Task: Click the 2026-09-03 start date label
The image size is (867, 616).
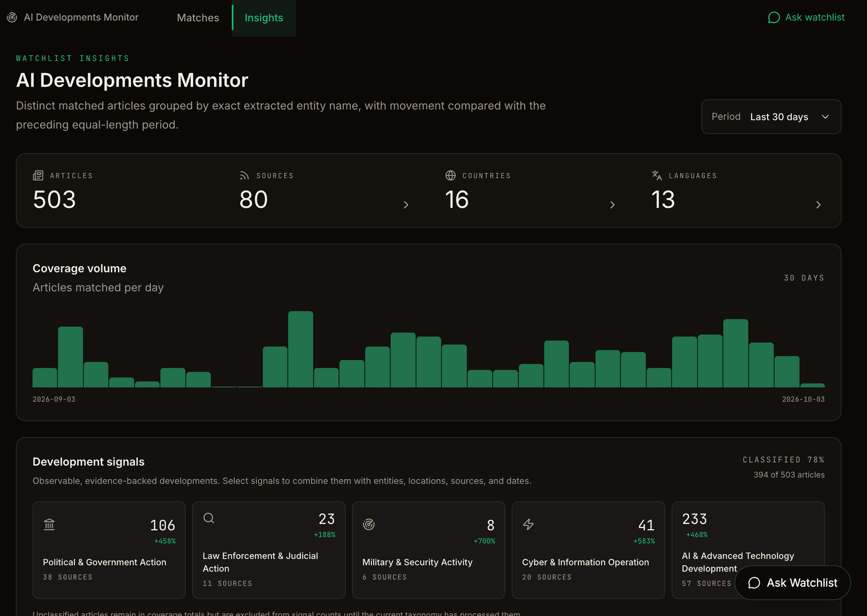Action: [x=54, y=399]
